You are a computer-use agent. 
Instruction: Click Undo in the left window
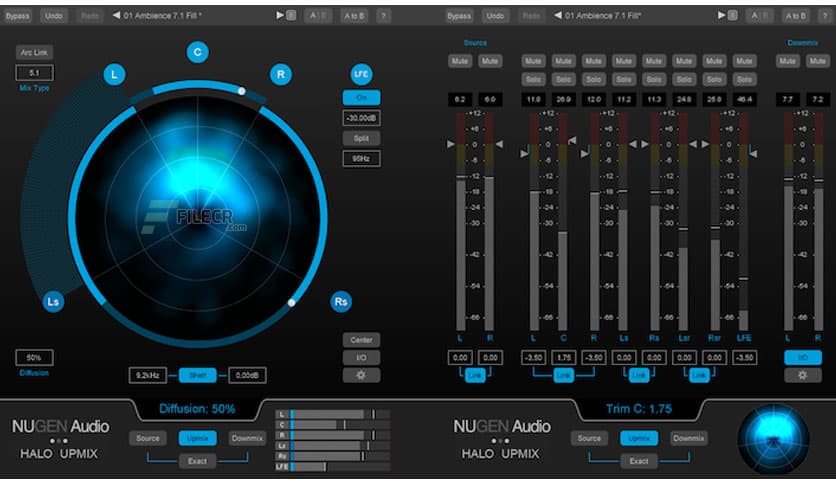click(x=53, y=16)
